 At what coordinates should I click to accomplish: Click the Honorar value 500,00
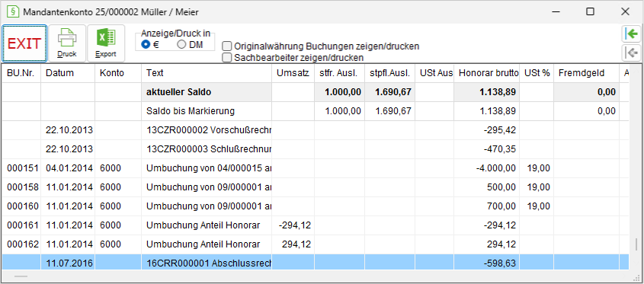(501, 187)
